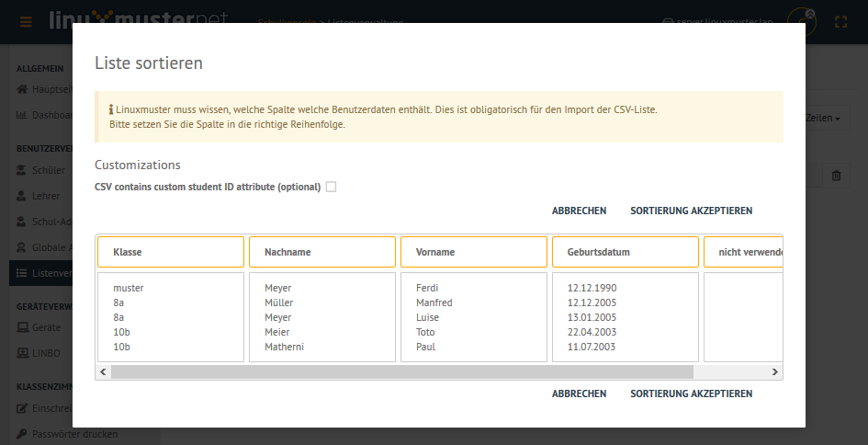Click the top ABBRECHEN button

pos(579,211)
